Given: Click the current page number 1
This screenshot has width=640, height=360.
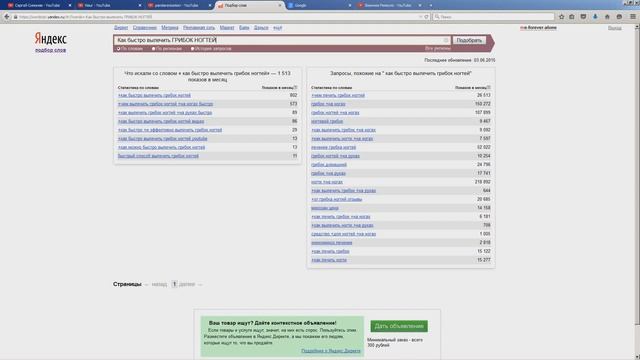Looking at the screenshot, I should coord(174,284).
